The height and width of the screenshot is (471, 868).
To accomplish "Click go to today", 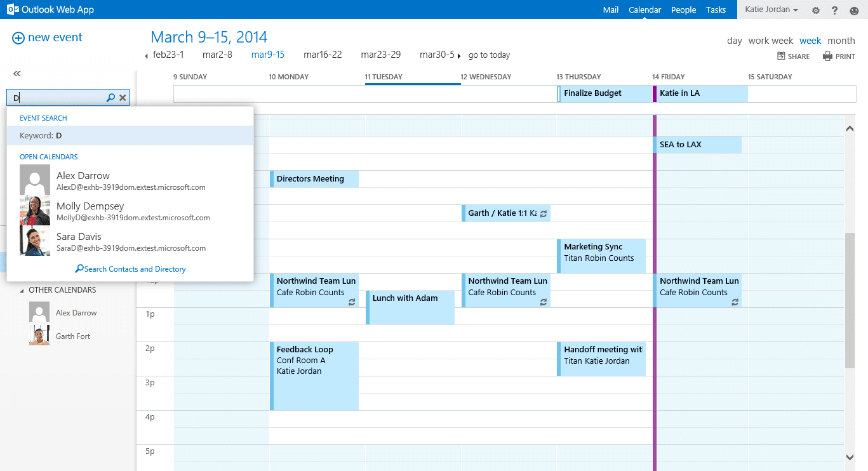I will (489, 55).
